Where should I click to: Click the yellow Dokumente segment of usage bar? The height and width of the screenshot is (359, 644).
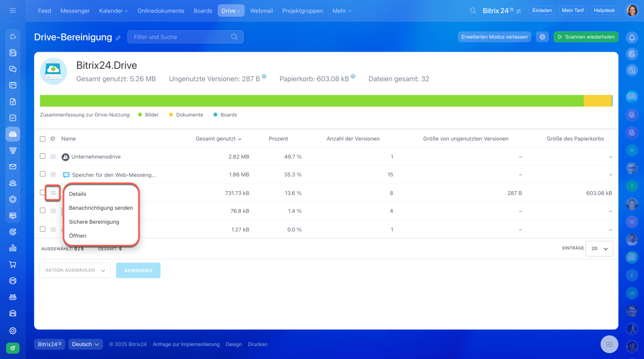point(598,101)
